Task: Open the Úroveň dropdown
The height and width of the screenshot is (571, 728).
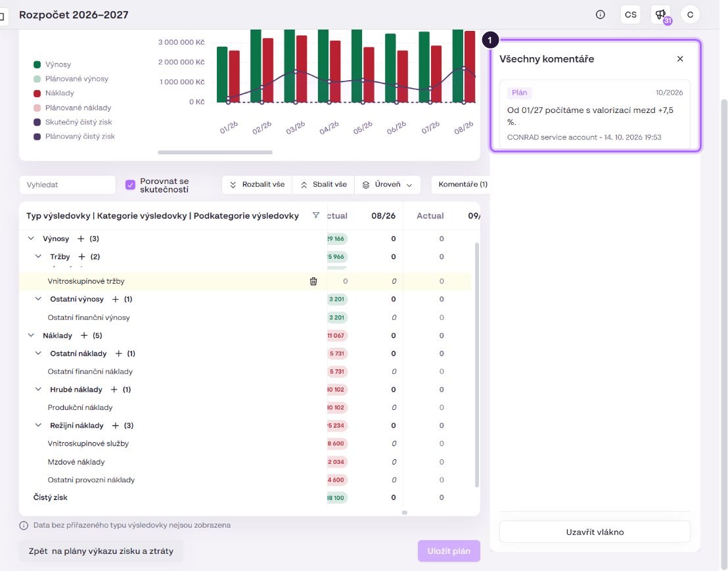Action: (388, 185)
